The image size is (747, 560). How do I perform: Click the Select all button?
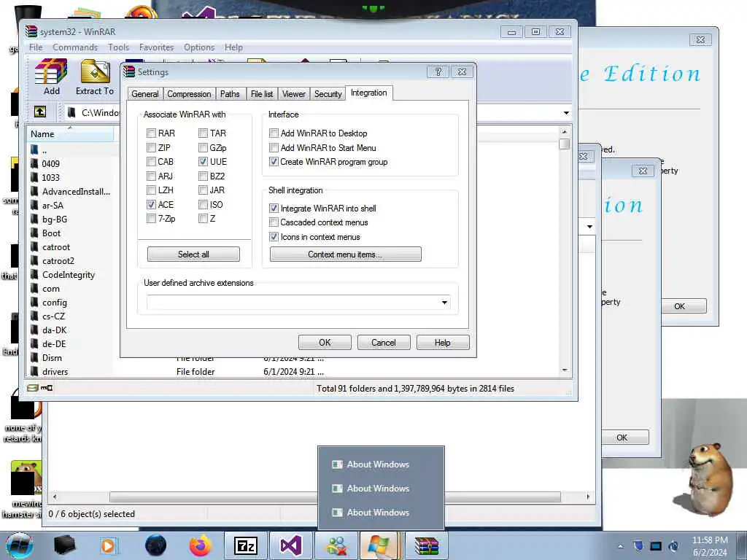coord(193,254)
